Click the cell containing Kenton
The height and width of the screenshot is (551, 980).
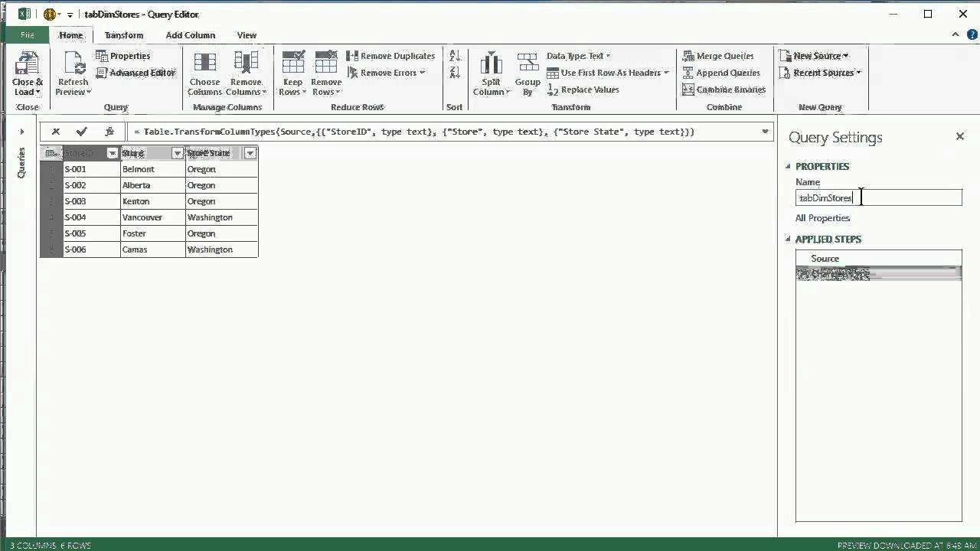click(152, 201)
